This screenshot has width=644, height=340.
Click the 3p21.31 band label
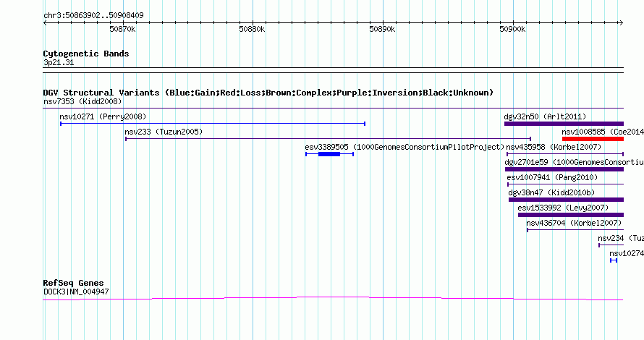point(59,63)
